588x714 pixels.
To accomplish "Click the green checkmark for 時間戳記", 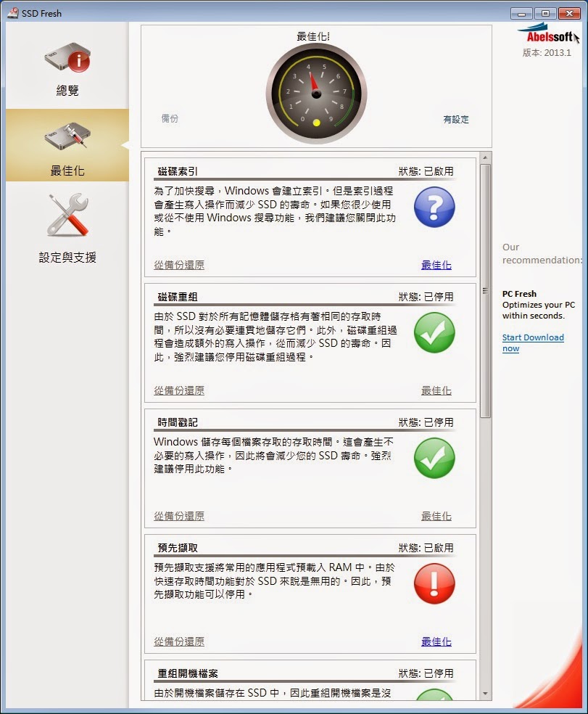I will tap(434, 458).
